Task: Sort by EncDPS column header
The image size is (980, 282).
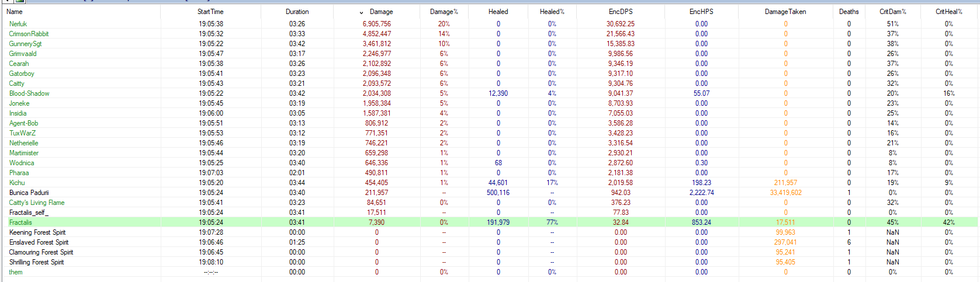Action: click(620, 12)
